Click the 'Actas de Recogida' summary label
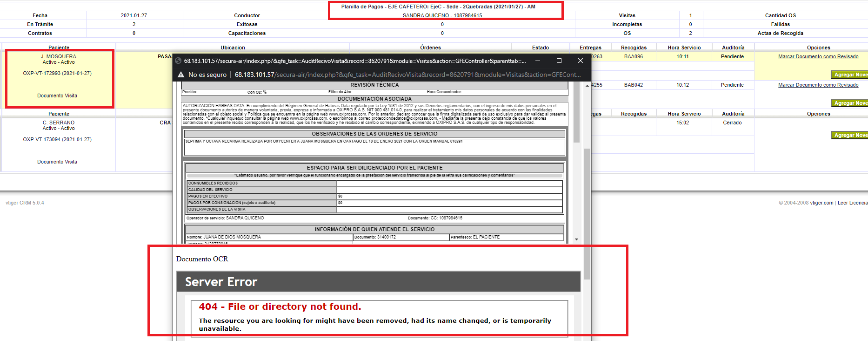Image resolution: width=868 pixels, height=341 pixels. click(x=780, y=33)
